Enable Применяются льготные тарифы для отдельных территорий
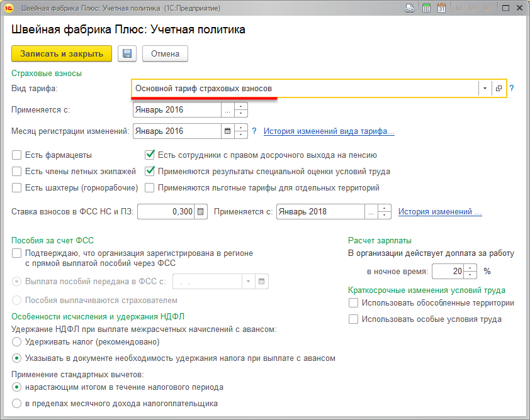The width and height of the screenshot is (530, 420). tap(149, 187)
